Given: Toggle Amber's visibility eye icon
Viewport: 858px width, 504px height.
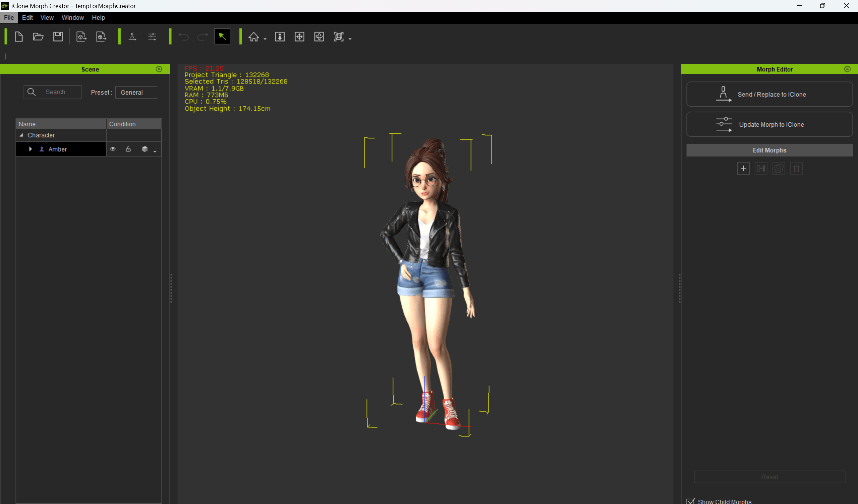Looking at the screenshot, I should [x=112, y=149].
